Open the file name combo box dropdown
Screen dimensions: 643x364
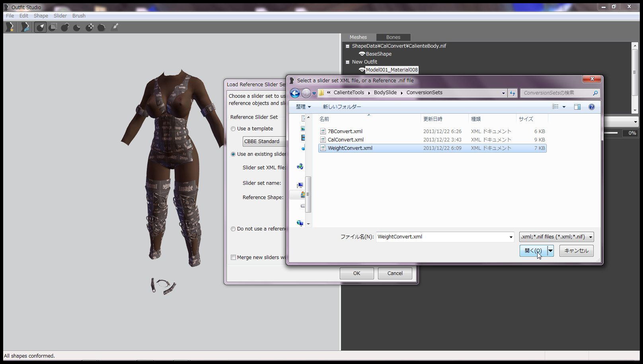(511, 237)
